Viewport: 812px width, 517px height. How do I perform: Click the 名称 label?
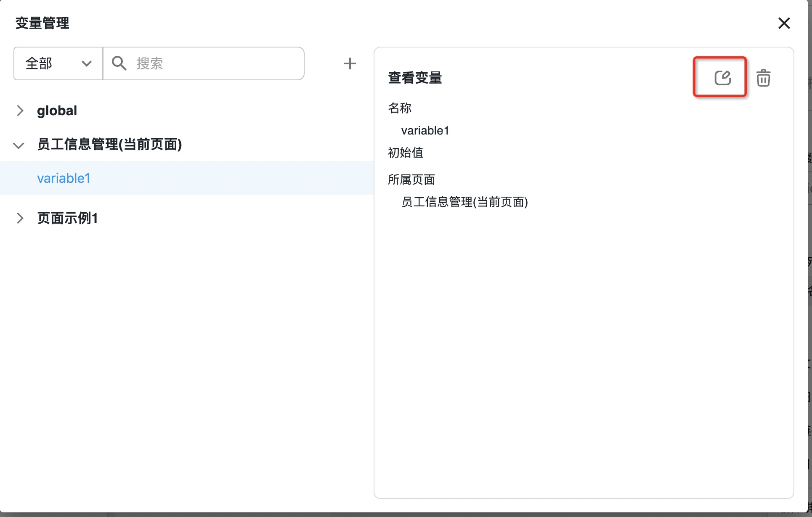coord(400,108)
